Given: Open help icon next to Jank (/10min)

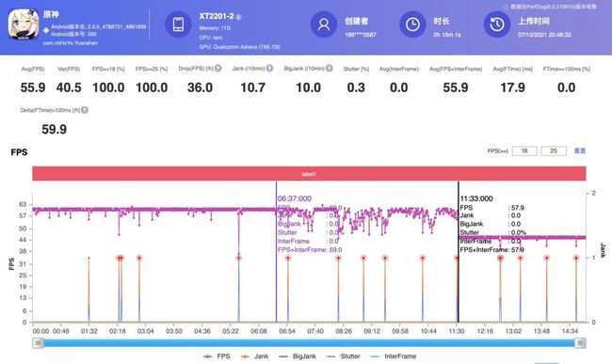Looking at the screenshot, I should click(x=269, y=69).
